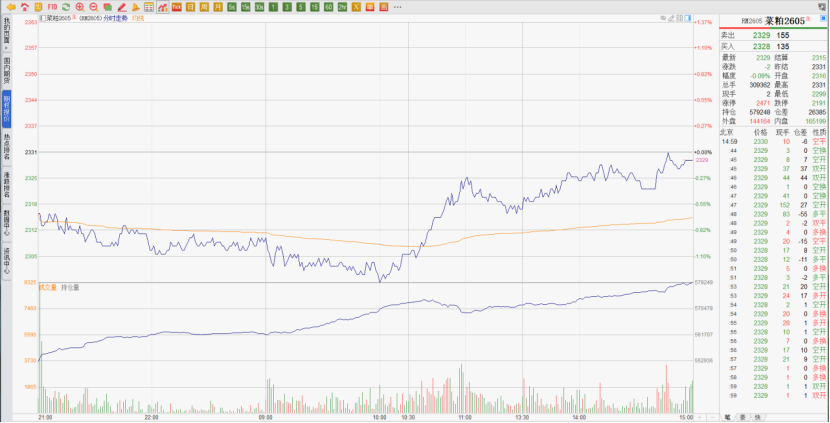Select the daily 日 K-line period

click(190, 6)
